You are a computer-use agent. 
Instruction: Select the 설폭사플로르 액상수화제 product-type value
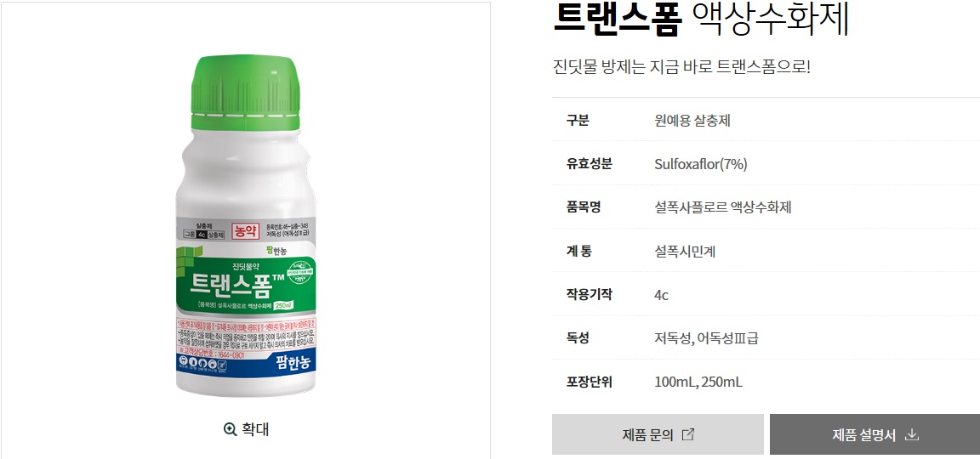[x=723, y=207]
